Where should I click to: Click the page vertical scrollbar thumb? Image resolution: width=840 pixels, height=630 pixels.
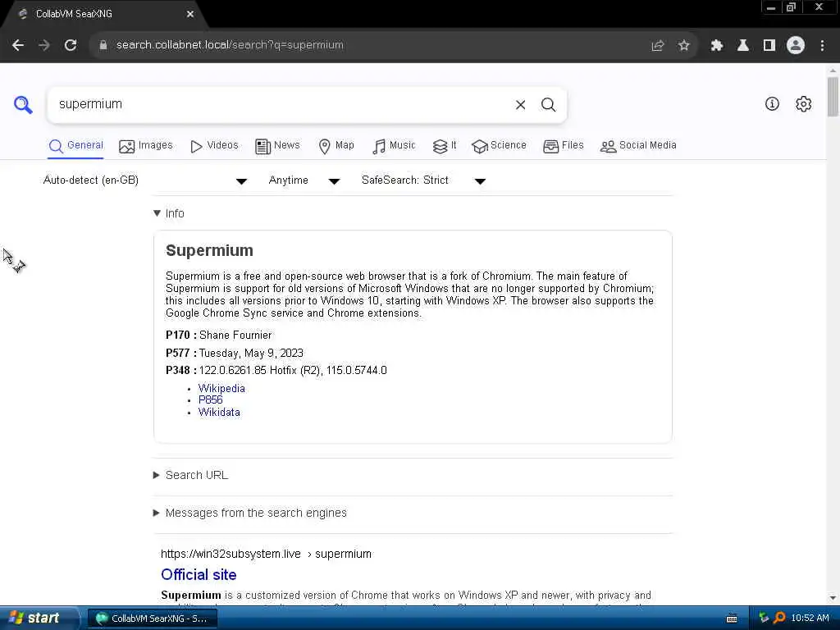click(x=833, y=97)
